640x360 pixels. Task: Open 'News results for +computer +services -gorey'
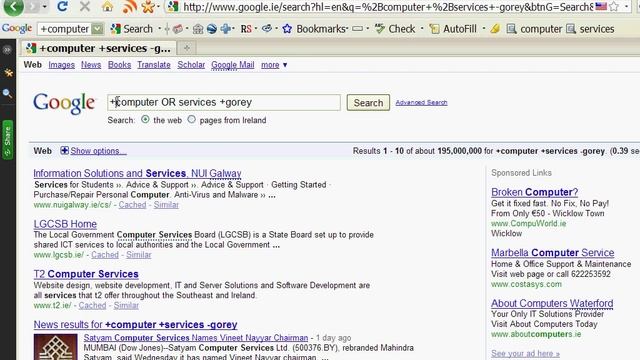click(x=136, y=324)
